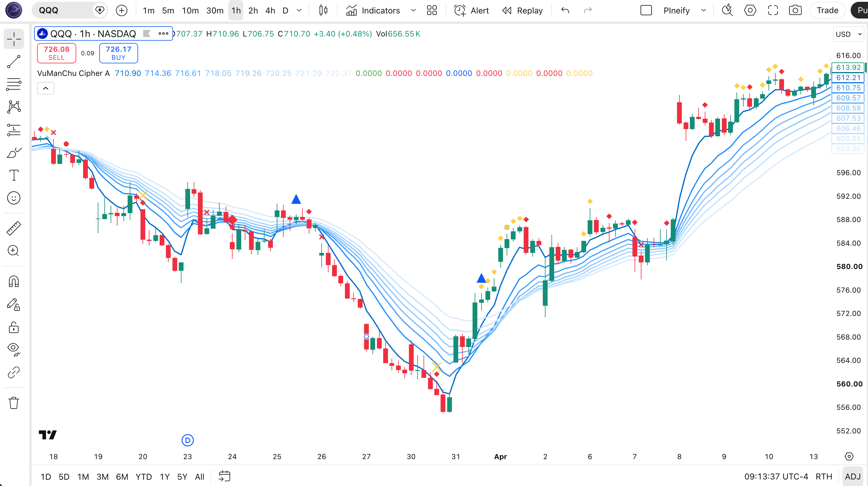Toggle the ADJ adjusted data button
868x486 pixels.
pos(853,476)
